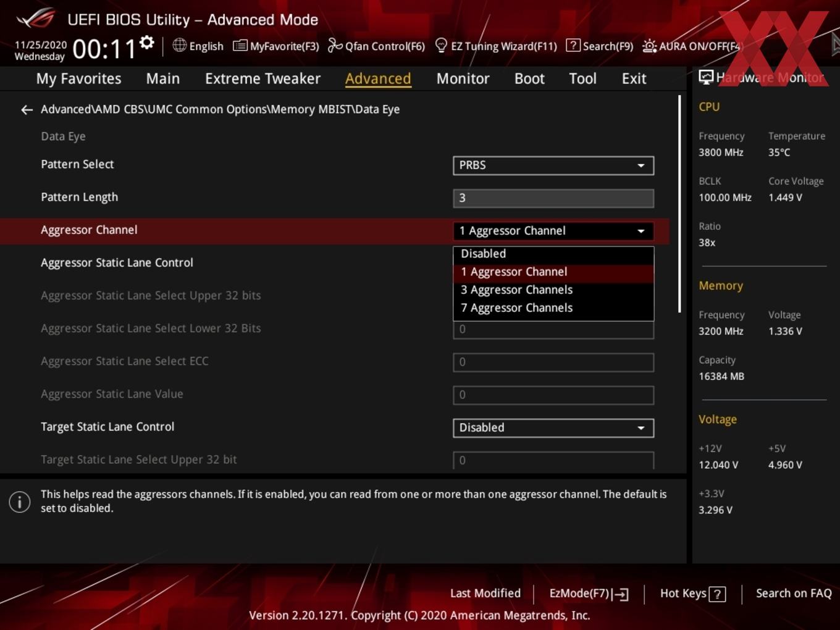Click Target Static Lane Select Upper field
This screenshot has height=630, width=840.
553,460
